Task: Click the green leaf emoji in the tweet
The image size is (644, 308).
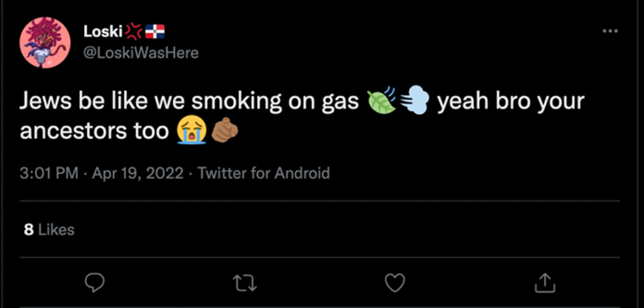Action: [x=381, y=101]
